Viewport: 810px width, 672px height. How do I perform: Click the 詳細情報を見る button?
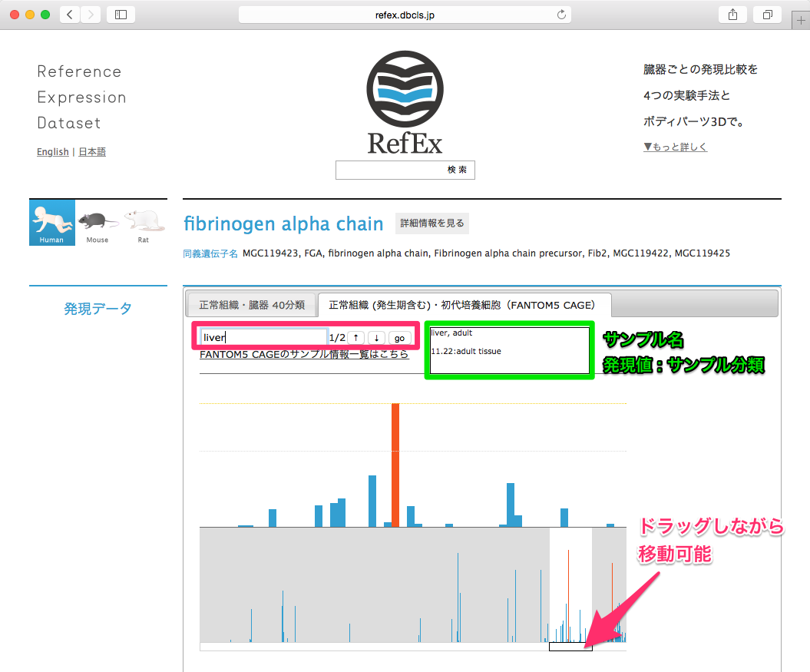432,223
